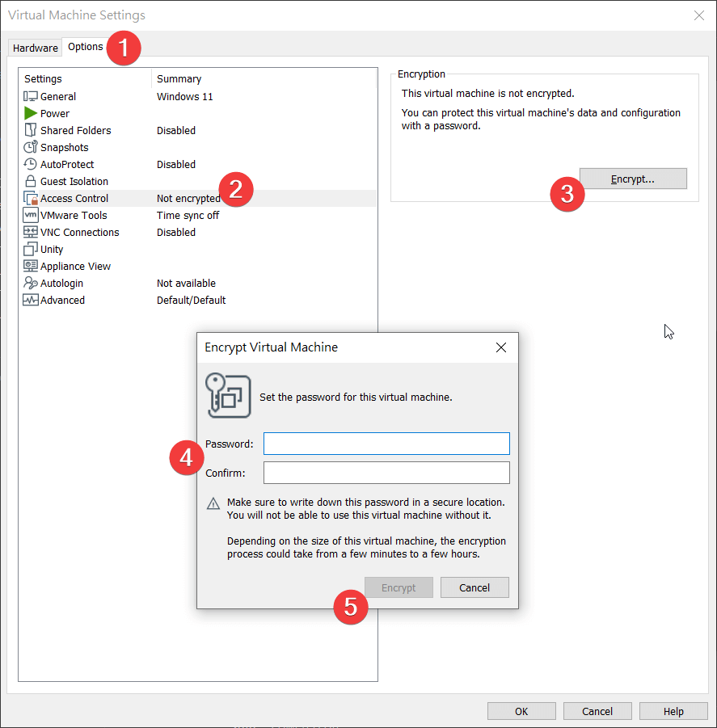The width and height of the screenshot is (717, 728).
Task: Select the Advanced settings row
Action: coord(62,301)
